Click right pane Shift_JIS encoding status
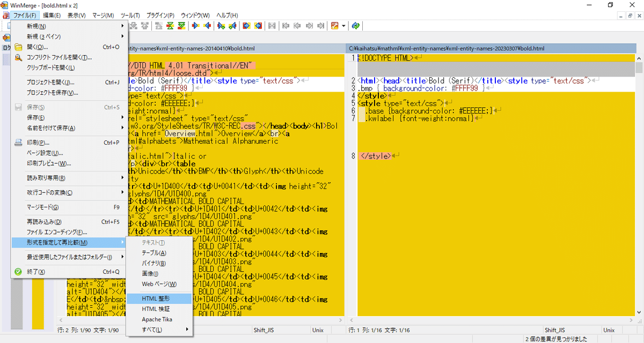The image size is (644, 343). coord(554,330)
